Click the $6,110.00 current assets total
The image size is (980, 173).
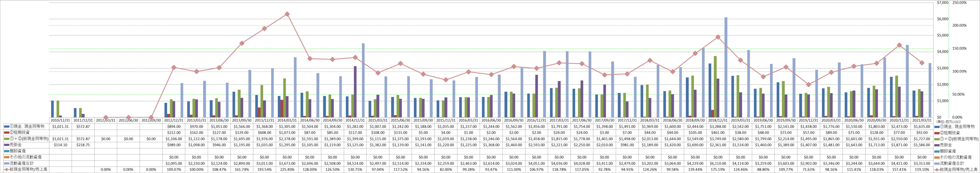pos(718,163)
